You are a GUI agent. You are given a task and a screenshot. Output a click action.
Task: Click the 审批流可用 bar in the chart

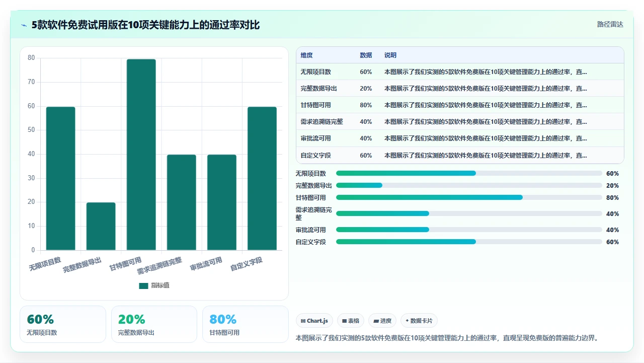tap(221, 202)
